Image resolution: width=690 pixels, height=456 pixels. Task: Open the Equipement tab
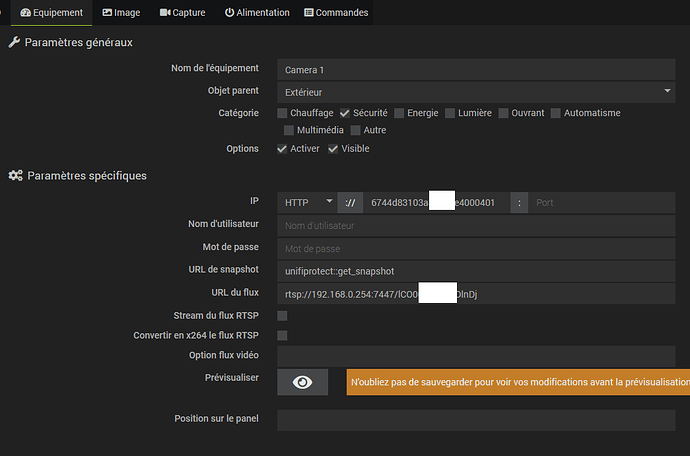pos(51,12)
